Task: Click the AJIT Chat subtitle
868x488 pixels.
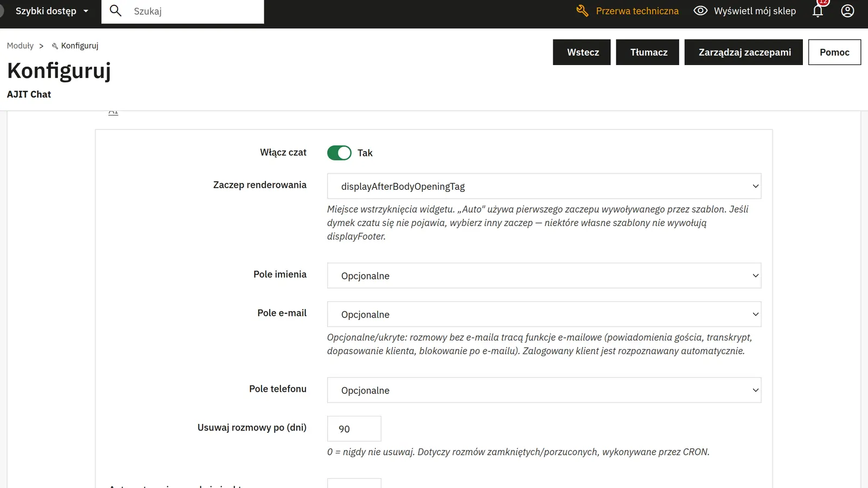Action: pos(29,94)
